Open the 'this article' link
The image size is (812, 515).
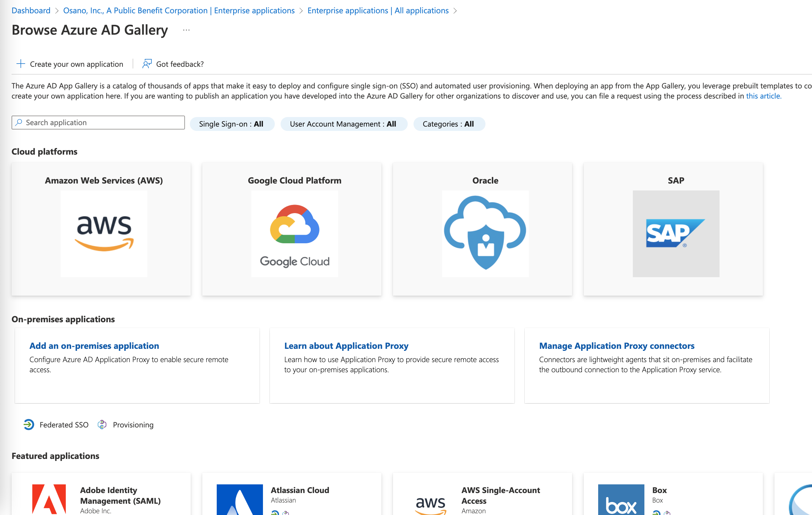(x=763, y=96)
